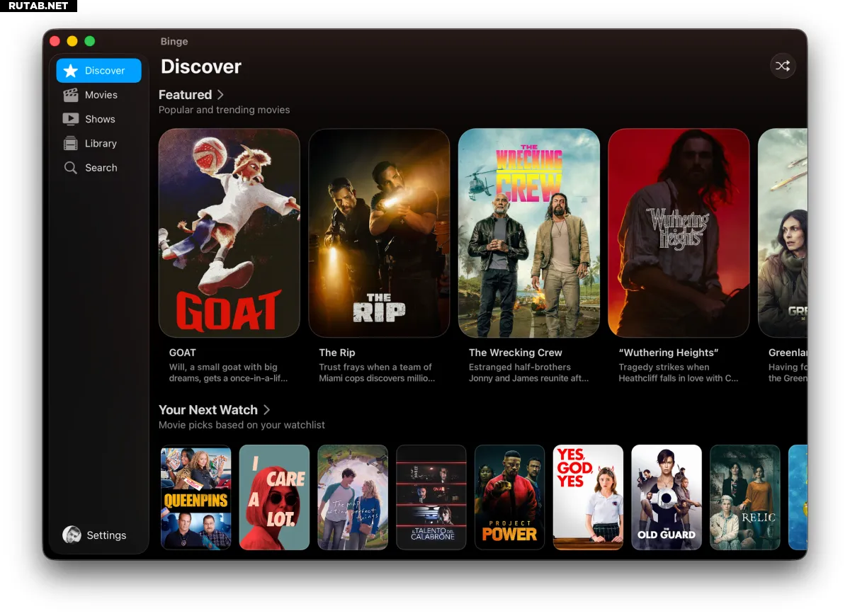The height and width of the screenshot is (616, 850).
Task: Open the Wuthering Heights poster
Action: point(679,232)
